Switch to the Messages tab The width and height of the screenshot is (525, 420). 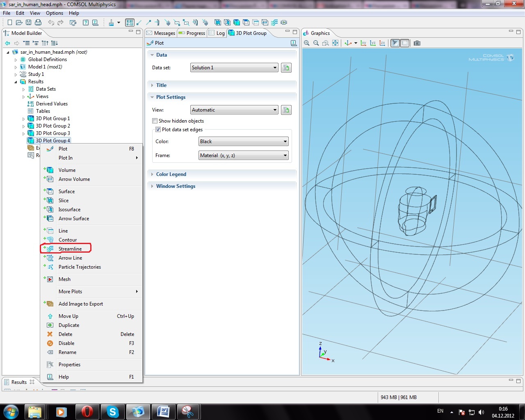(x=160, y=33)
